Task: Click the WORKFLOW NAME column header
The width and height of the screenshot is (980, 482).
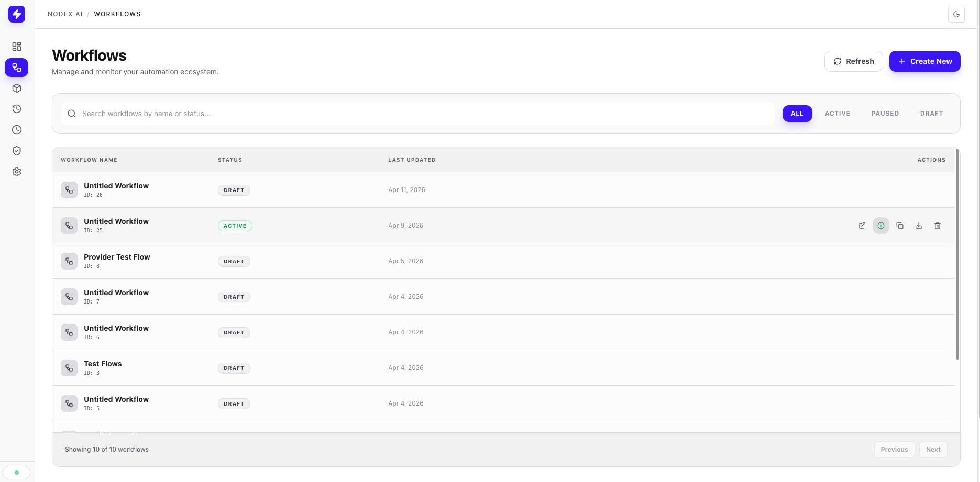Action: 89,160
